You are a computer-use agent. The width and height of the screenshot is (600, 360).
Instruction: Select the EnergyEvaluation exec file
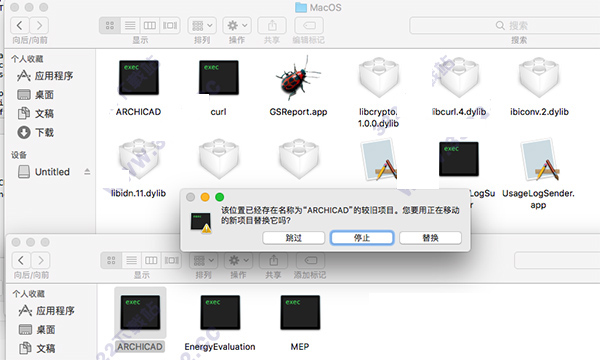click(x=220, y=313)
